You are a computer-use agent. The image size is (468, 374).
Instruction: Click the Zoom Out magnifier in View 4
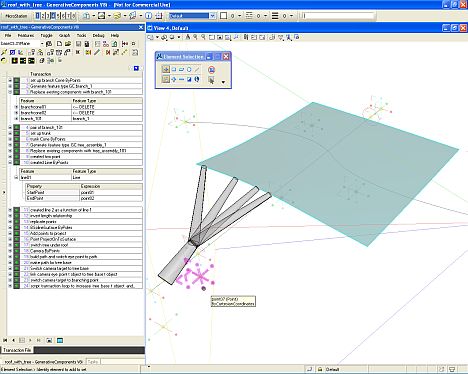point(203,37)
